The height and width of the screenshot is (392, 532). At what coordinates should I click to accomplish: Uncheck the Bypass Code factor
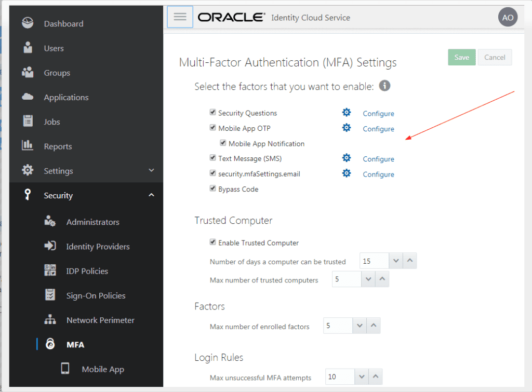point(212,188)
